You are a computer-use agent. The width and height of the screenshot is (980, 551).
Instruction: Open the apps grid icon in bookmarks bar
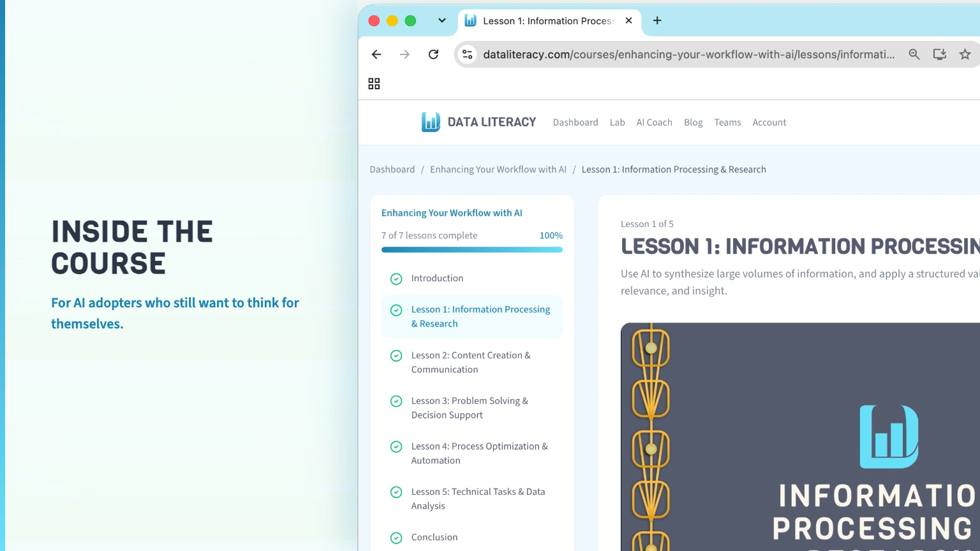point(374,84)
